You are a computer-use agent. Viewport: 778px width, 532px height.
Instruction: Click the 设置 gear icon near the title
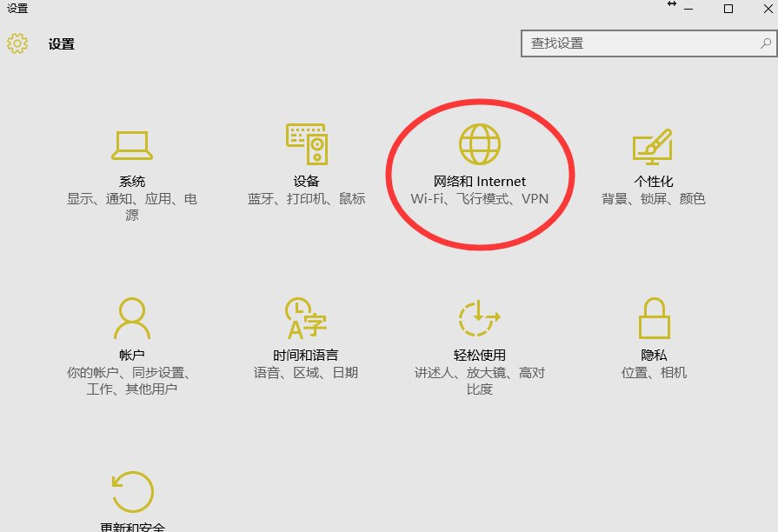17,43
